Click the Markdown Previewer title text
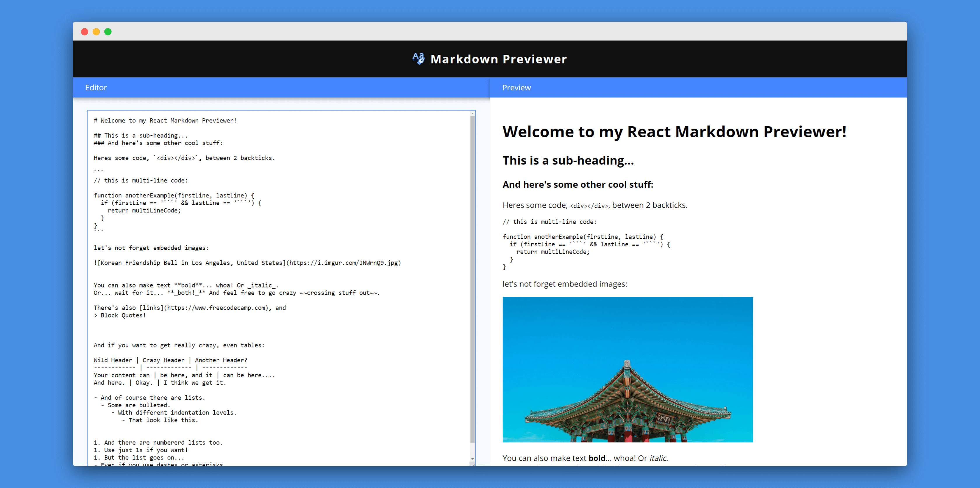The height and width of the screenshot is (488, 980). pyautogui.click(x=498, y=59)
